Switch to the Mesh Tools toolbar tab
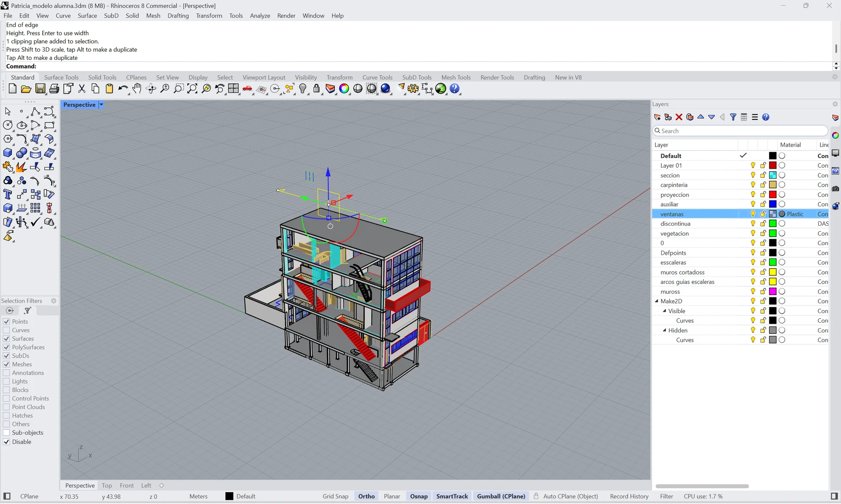The height and width of the screenshot is (504, 841). pos(456,77)
